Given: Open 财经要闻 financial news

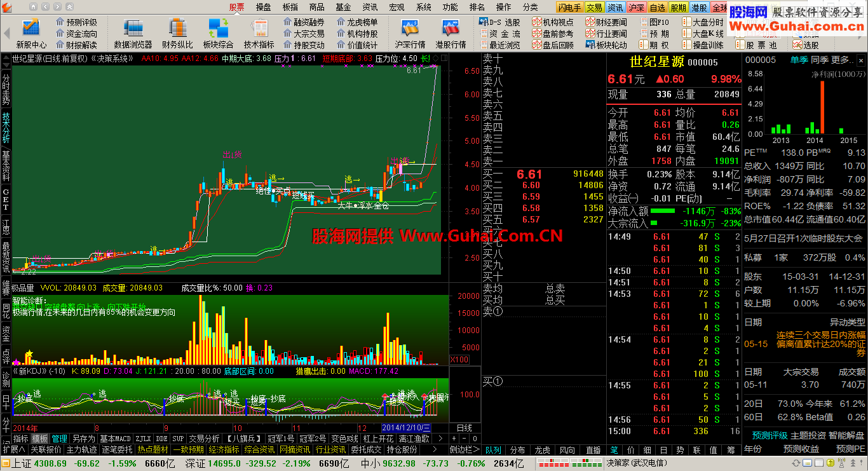Looking at the screenshot, I should [606, 22].
